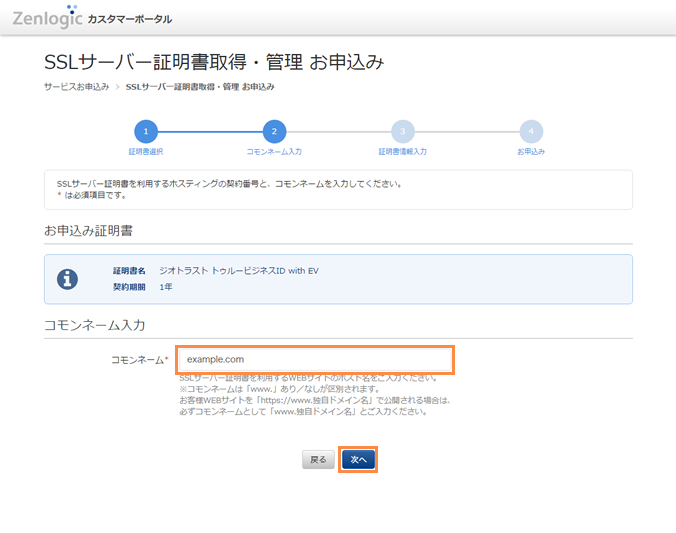Image resolution: width=676 pixels, height=533 pixels.
Task: Click the 証明書情報入力 step label
Action: click(403, 151)
